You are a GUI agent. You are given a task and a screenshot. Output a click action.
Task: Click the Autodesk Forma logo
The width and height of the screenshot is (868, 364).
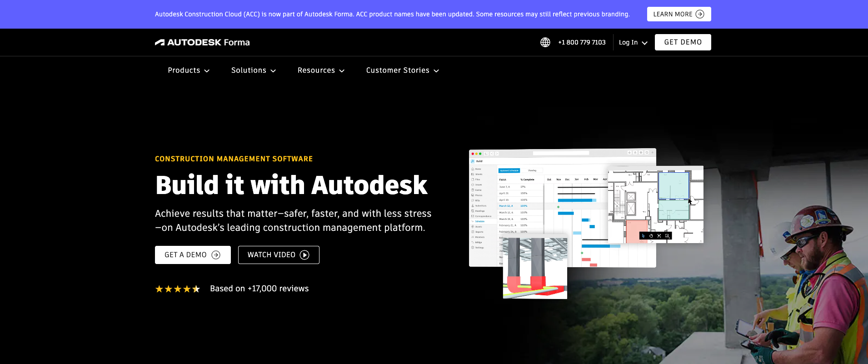click(202, 42)
